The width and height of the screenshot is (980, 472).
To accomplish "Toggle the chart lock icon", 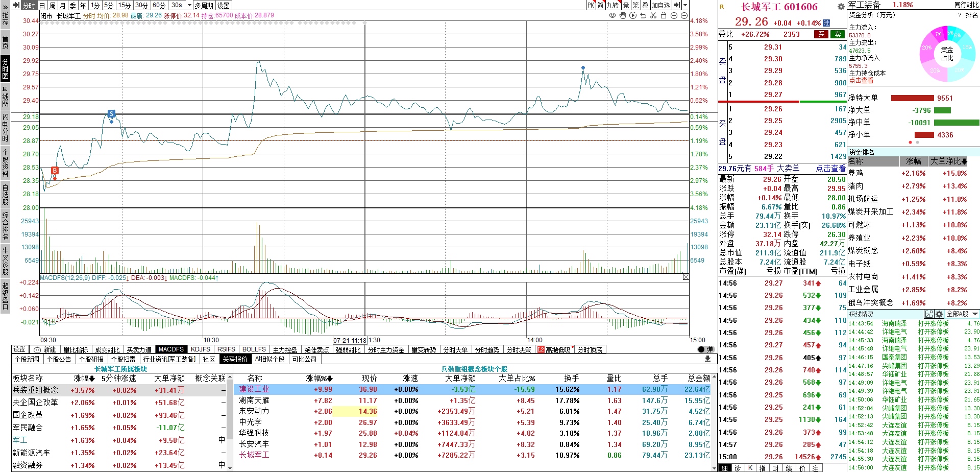I will click(x=664, y=16).
